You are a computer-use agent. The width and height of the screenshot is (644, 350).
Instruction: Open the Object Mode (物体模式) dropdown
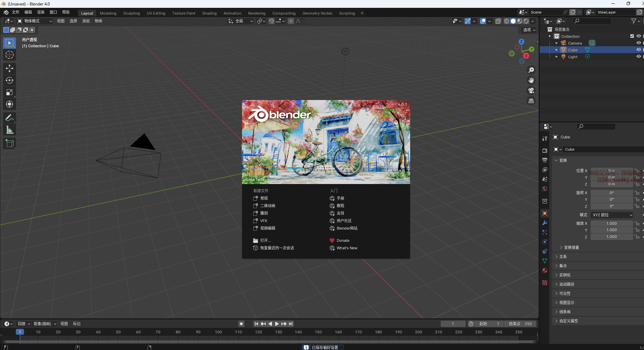coord(35,21)
